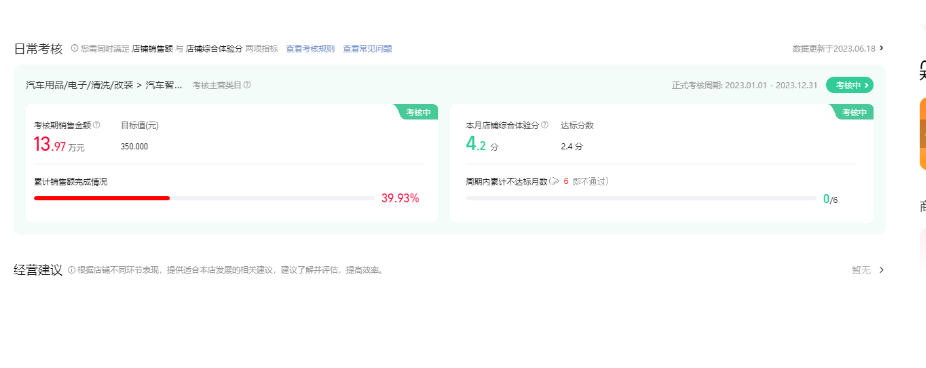This screenshot has height=368, width=926.
Task: Click the 39.93% completion percentage
Action: [400, 198]
